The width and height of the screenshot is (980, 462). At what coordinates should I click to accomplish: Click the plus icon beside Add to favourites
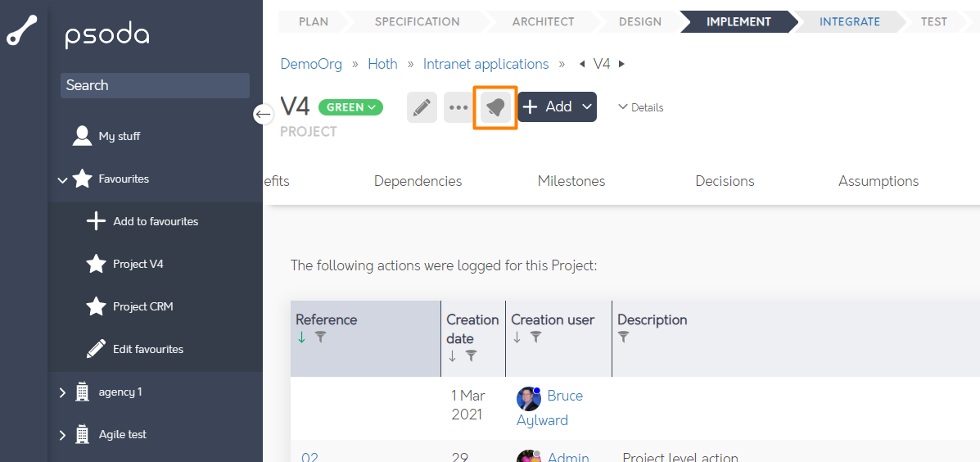(x=96, y=221)
